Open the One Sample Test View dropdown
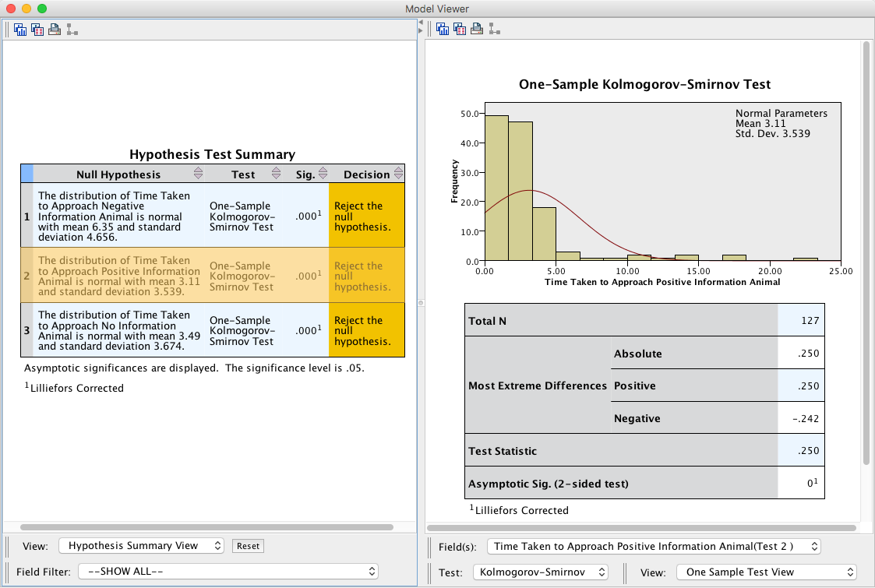Image resolution: width=875 pixels, height=588 pixels. (766, 572)
